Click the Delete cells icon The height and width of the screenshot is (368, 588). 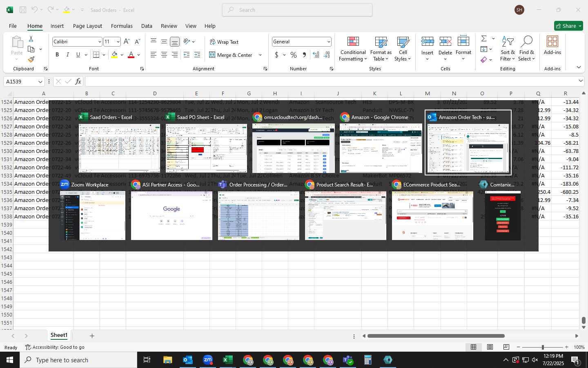445,42
